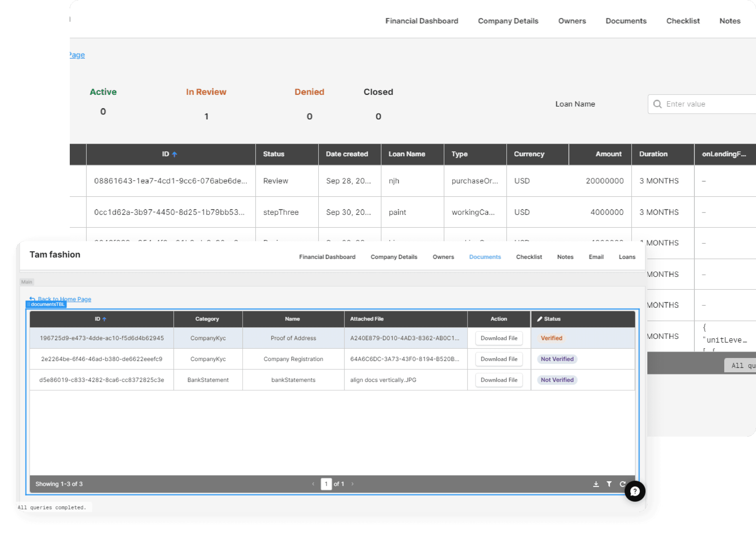Screen dimensions: 756x536
Task: Open Documents tab in background window
Action: point(626,21)
